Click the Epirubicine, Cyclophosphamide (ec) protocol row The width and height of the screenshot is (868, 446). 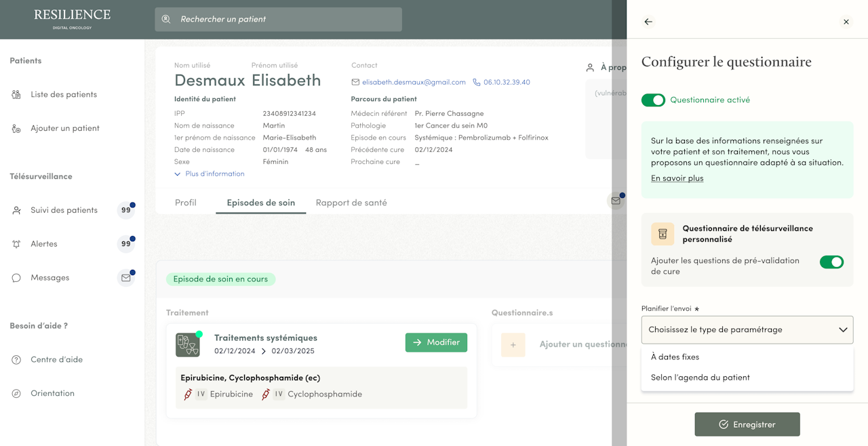coord(321,388)
